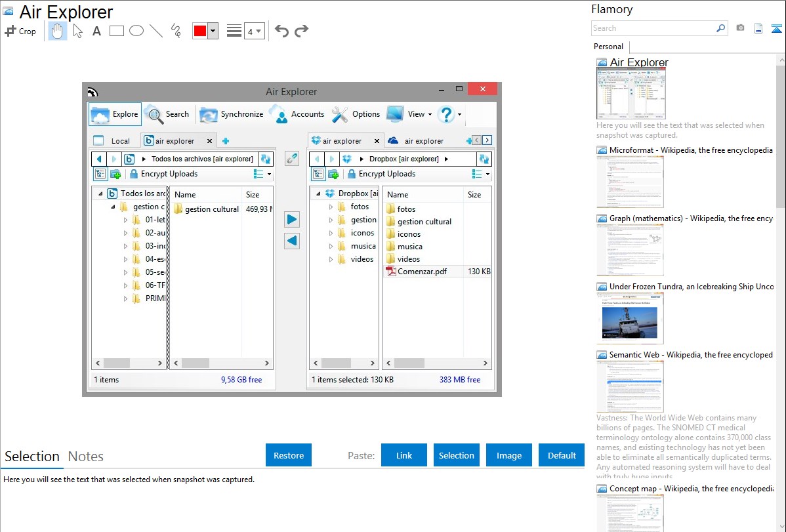Refresh the Dropbox pane
This screenshot has width=786, height=532.
click(x=484, y=159)
